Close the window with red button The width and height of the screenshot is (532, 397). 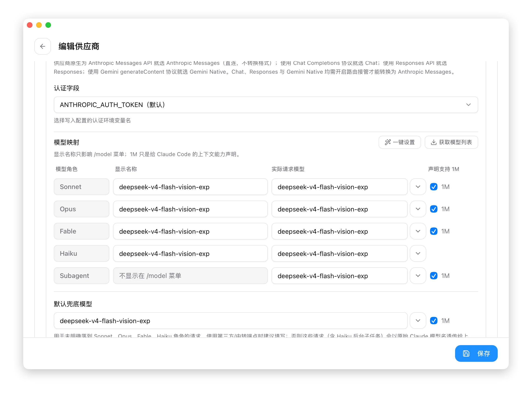(x=30, y=25)
